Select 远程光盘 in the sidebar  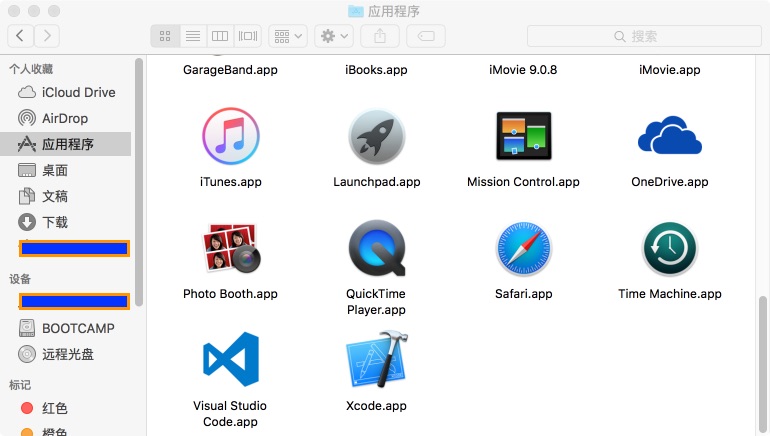tap(66, 354)
